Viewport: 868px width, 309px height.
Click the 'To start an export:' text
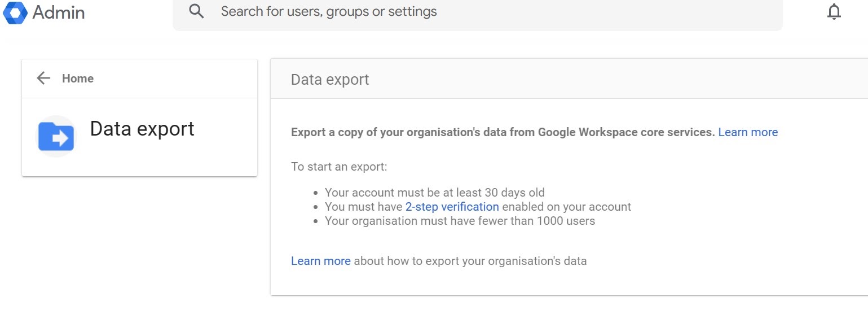pyautogui.click(x=339, y=167)
